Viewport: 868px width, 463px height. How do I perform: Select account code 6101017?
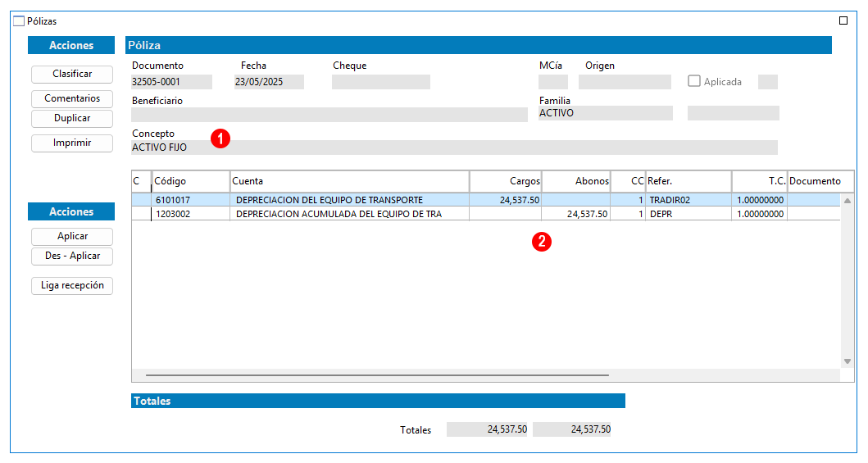(191, 200)
